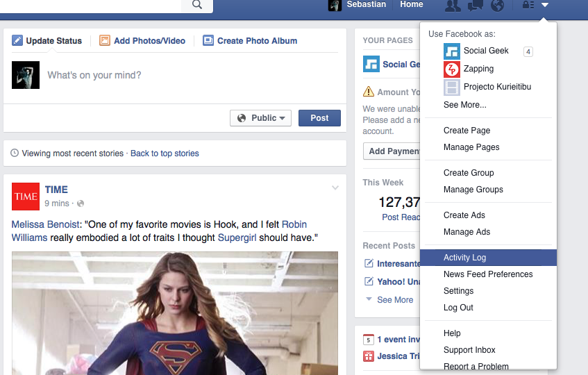Click the birthday gift icon beside Jessica
588x375 pixels.
(x=368, y=356)
